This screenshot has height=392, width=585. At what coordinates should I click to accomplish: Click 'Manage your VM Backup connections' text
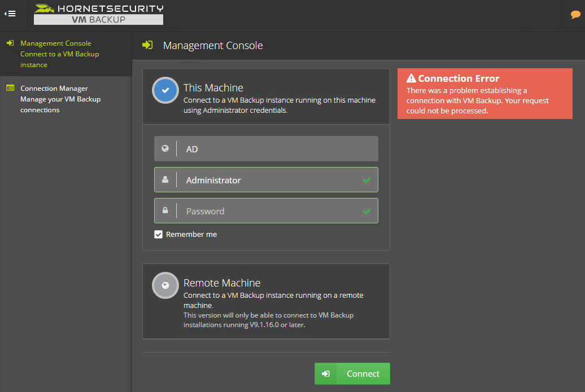[x=60, y=104]
